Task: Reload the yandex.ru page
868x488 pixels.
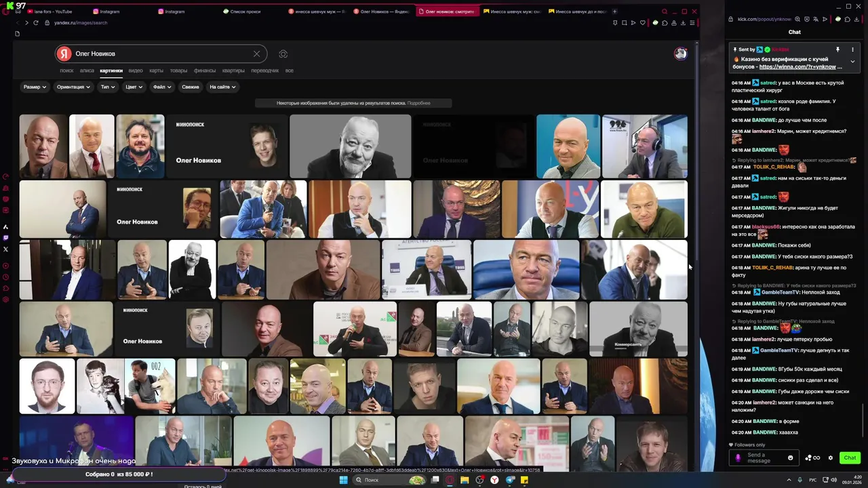Action: pos(36,22)
